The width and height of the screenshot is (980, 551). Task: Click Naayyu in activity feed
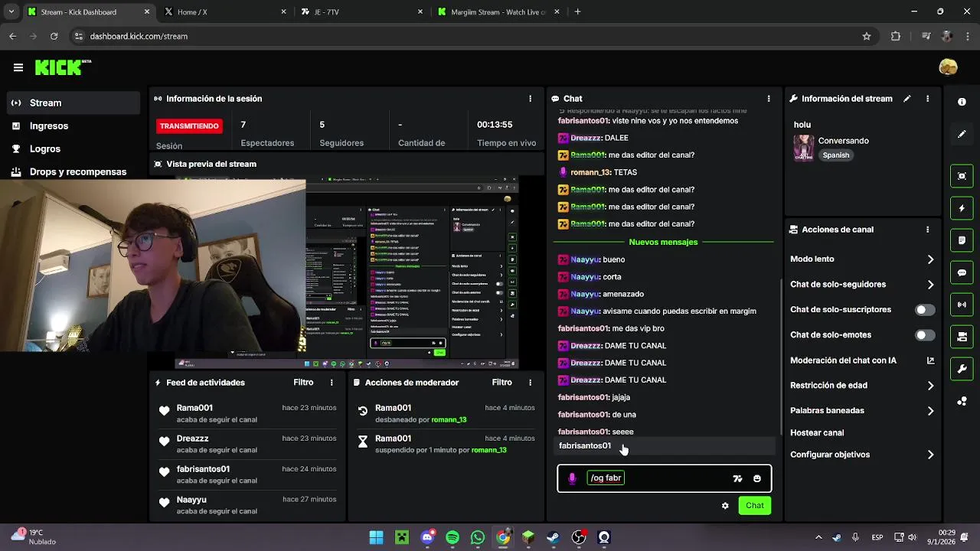pos(191,500)
